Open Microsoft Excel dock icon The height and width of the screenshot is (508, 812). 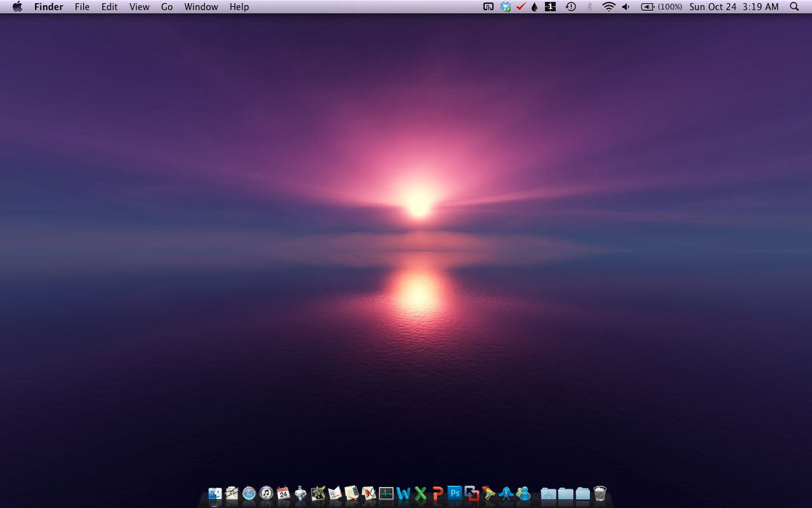420,493
